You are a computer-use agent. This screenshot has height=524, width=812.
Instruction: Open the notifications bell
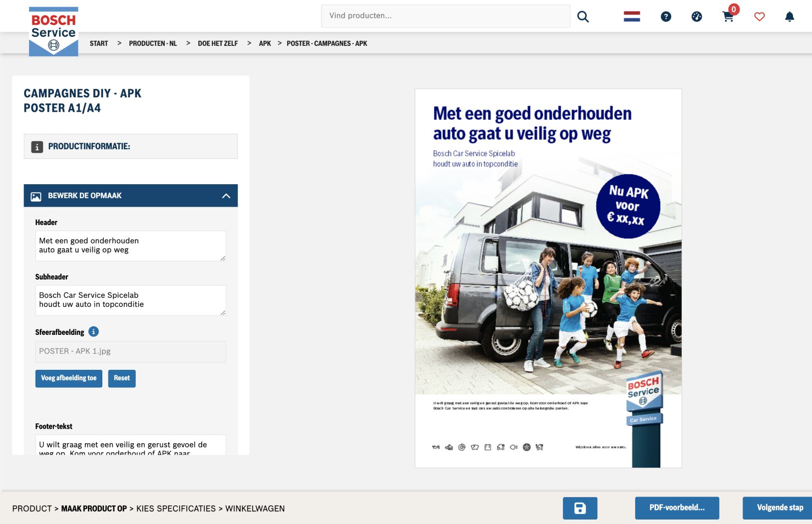coord(790,16)
